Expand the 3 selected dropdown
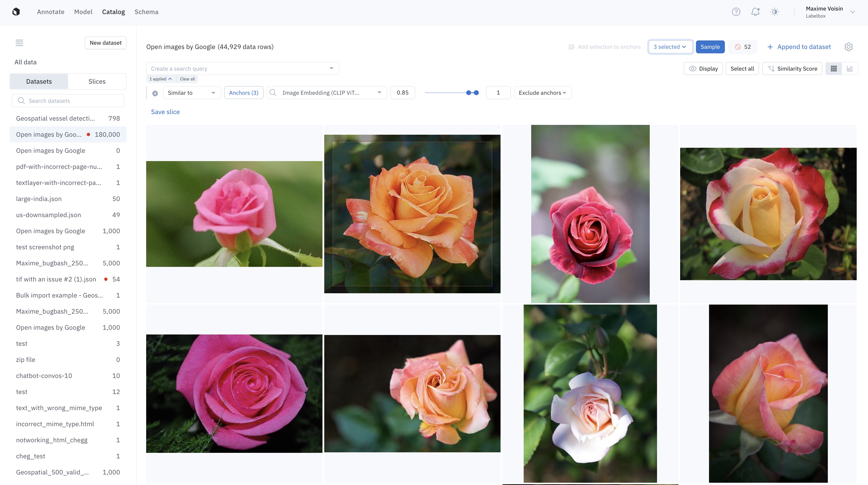 pos(670,47)
